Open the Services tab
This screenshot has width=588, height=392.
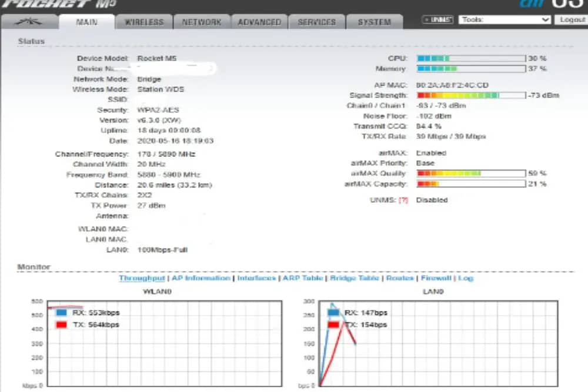click(317, 22)
